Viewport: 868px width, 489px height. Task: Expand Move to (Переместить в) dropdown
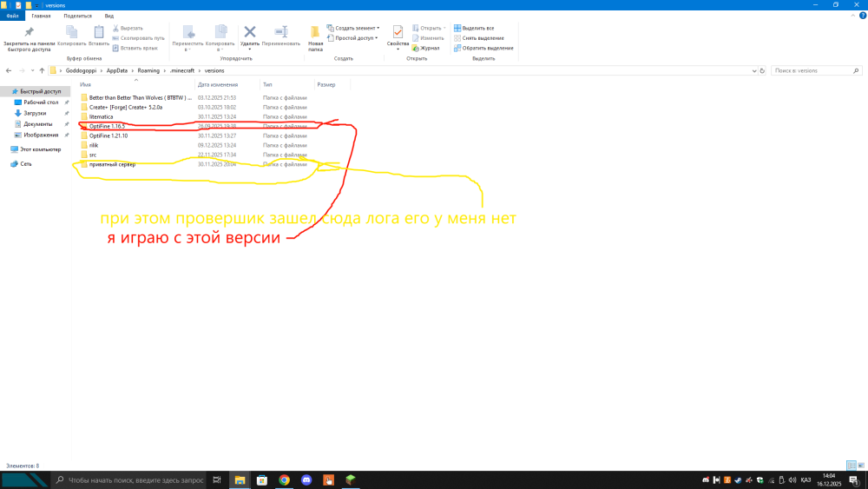click(187, 50)
